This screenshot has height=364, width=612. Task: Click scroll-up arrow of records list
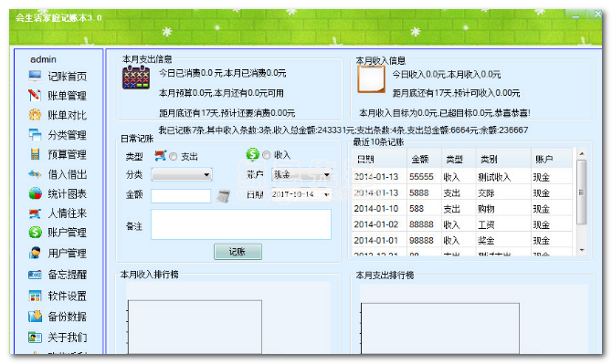(582, 153)
